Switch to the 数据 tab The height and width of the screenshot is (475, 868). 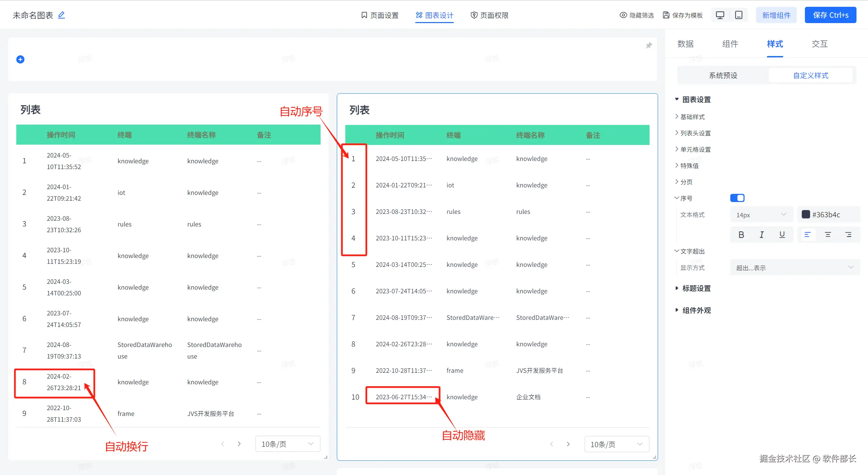[x=685, y=44]
